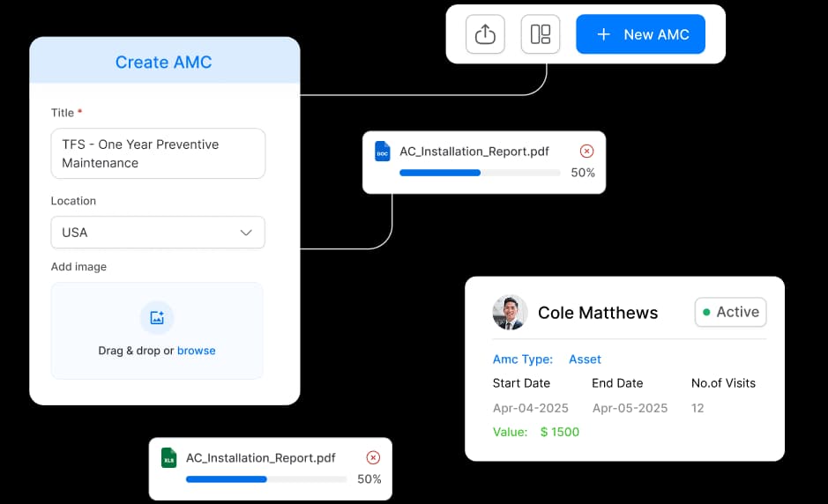Click the $ 1500 value
Viewport: 828px width, 504px height.
pyautogui.click(x=560, y=433)
